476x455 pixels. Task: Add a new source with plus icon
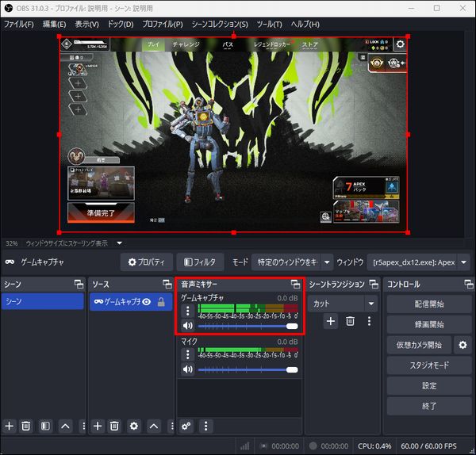[98, 426]
